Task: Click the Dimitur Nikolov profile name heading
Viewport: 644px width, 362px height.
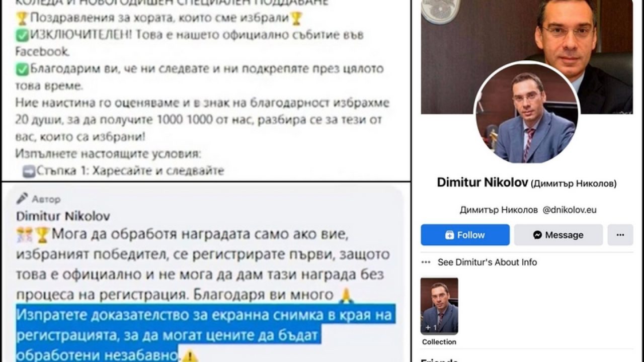Action: 482,183
